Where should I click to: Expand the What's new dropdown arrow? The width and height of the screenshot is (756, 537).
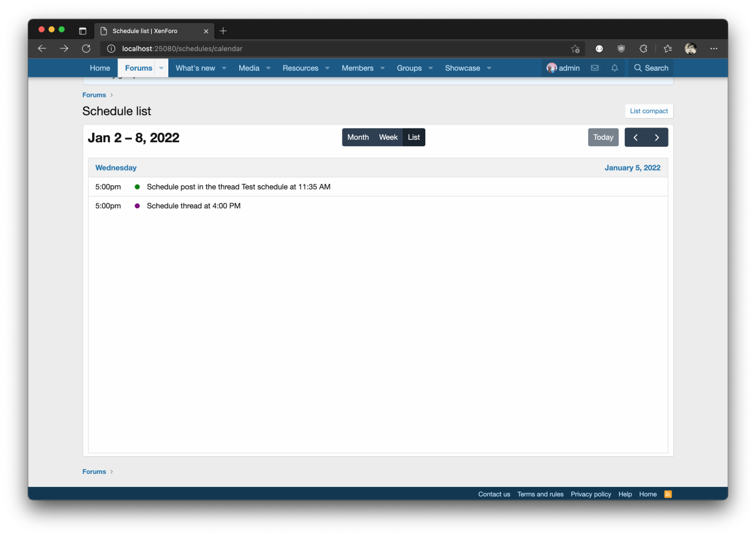click(x=224, y=68)
